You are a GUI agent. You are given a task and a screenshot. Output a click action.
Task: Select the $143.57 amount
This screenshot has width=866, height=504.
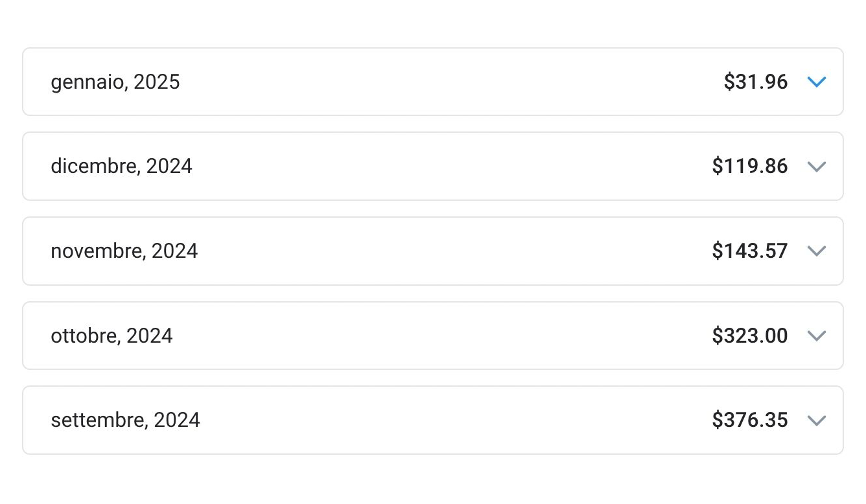[x=750, y=251]
